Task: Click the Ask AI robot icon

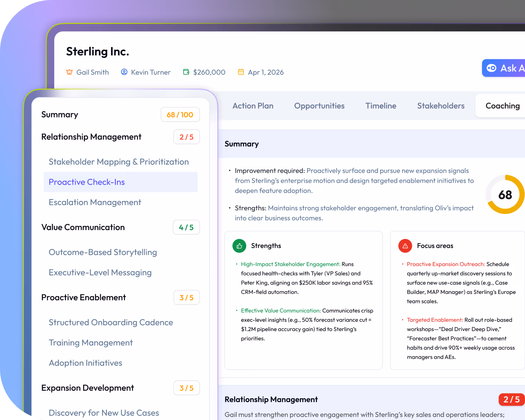Action: (x=491, y=68)
